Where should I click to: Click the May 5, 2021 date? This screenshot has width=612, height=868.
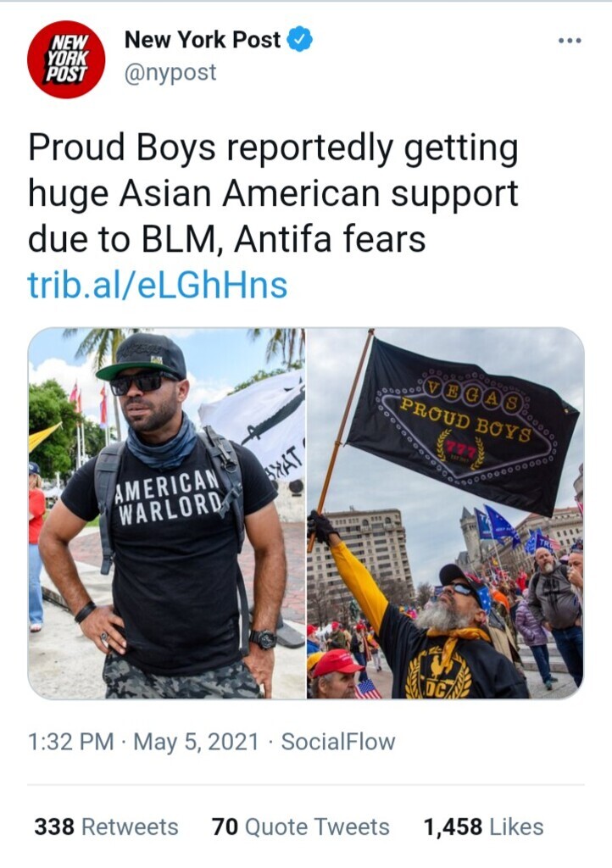coord(196,741)
